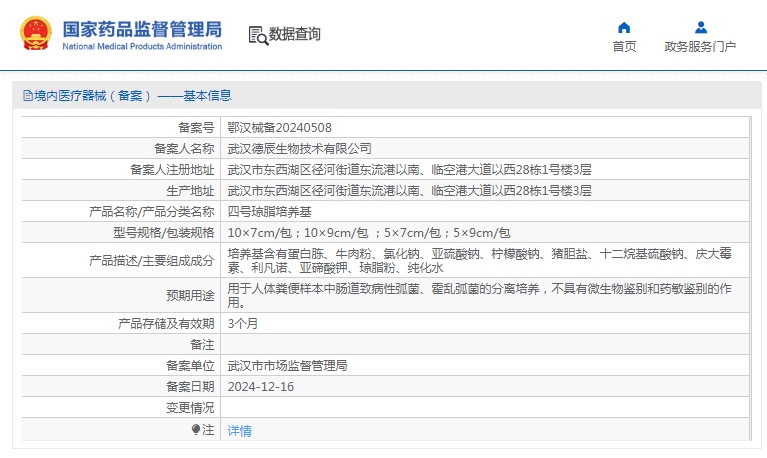The image size is (767, 458).
Task: Click the 用于人体粪便样本 intended use text
Action: pyautogui.click(x=479, y=295)
